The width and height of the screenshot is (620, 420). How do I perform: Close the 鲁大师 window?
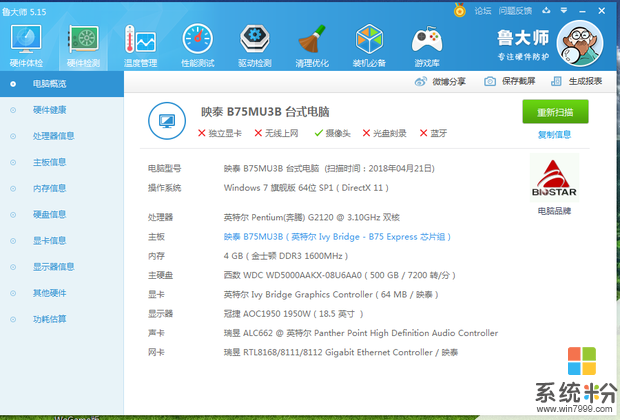602,11
